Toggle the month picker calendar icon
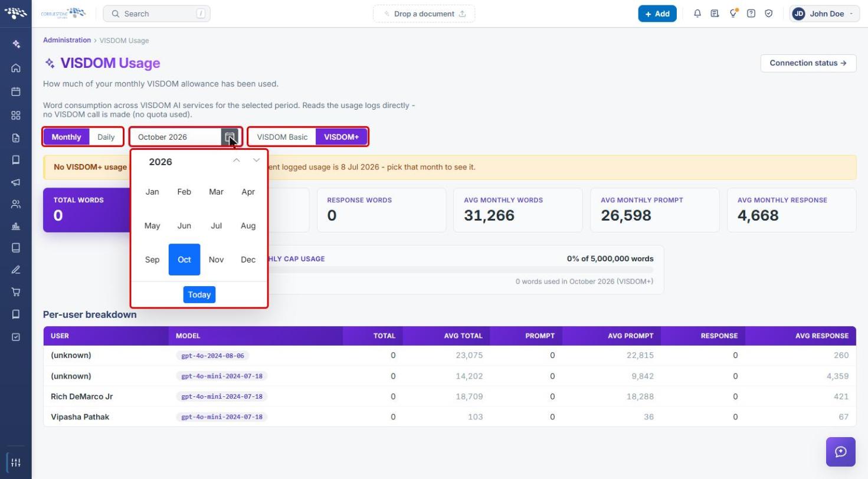Screen dimensions: 868x479 click(x=230, y=137)
